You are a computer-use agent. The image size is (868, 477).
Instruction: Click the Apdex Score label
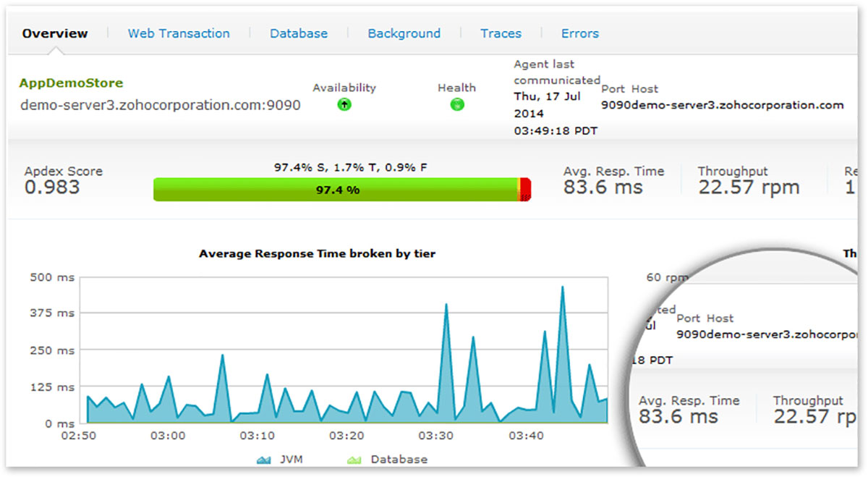coord(64,172)
